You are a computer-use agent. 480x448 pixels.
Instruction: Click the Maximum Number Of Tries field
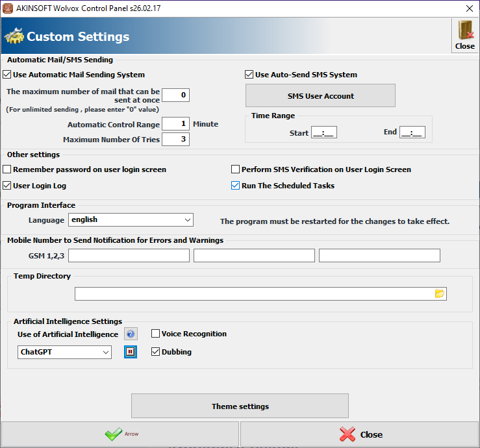pyautogui.click(x=176, y=139)
